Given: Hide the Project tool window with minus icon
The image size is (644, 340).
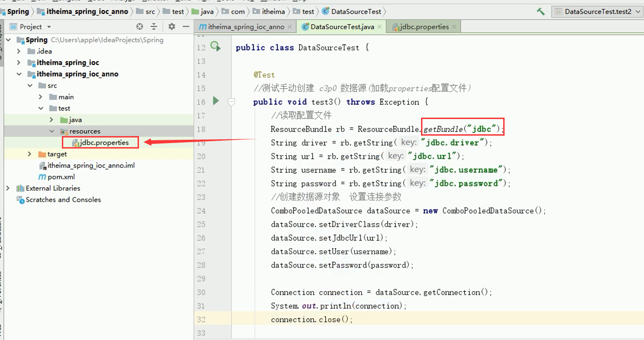Looking at the screenshot, I should click(186, 27).
